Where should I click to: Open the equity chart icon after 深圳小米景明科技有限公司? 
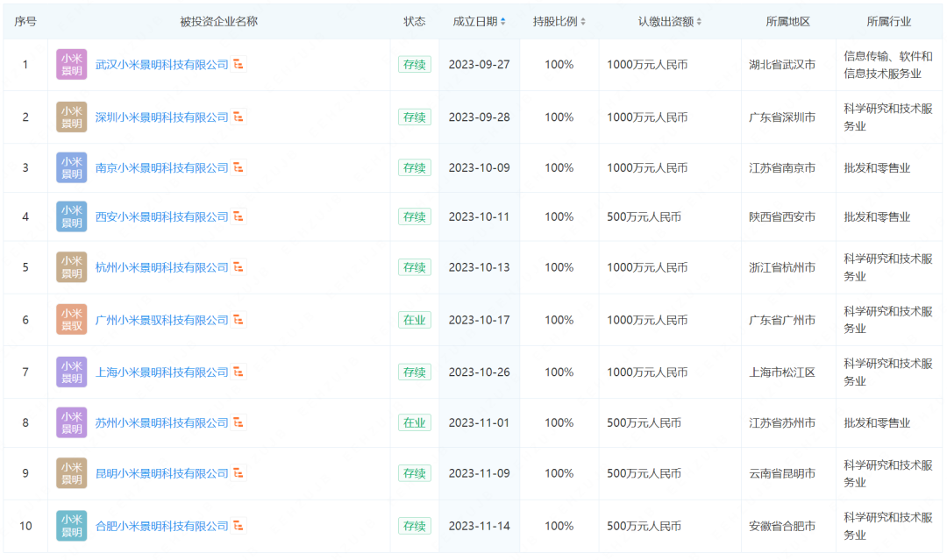239,117
